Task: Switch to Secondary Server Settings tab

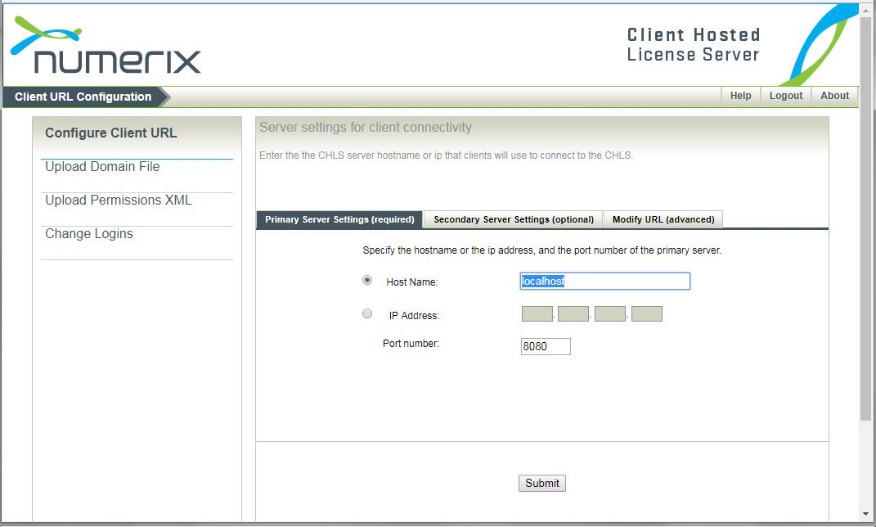Action: click(513, 220)
